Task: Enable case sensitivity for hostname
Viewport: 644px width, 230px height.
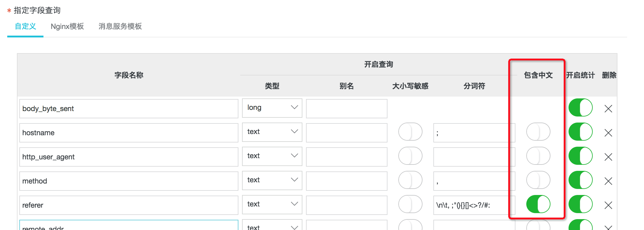Action: click(x=410, y=132)
